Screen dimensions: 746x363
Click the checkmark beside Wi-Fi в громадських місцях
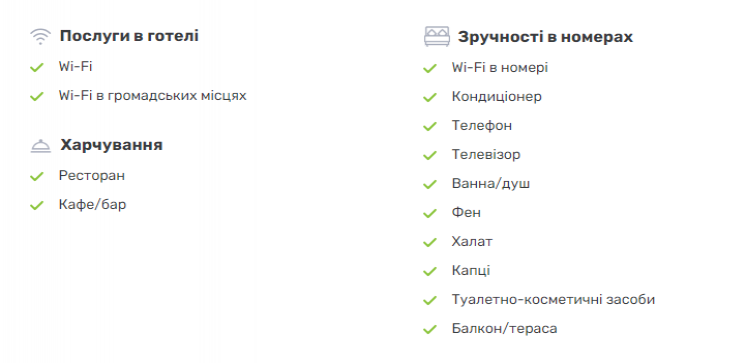[37, 97]
